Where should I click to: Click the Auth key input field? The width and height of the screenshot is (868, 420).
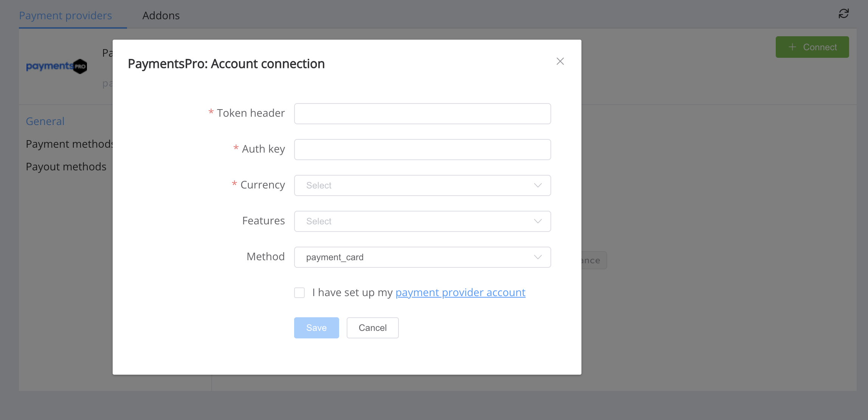pos(423,150)
